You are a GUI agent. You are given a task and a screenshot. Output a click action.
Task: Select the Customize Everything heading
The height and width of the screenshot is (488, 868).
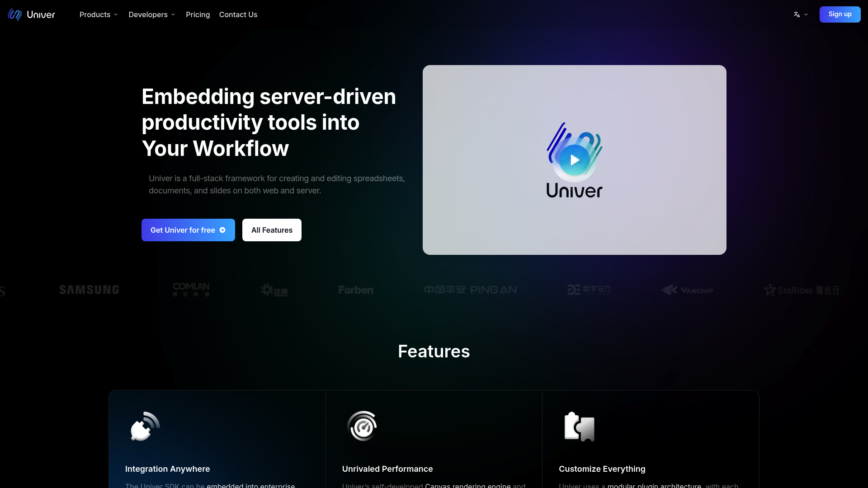tap(602, 469)
